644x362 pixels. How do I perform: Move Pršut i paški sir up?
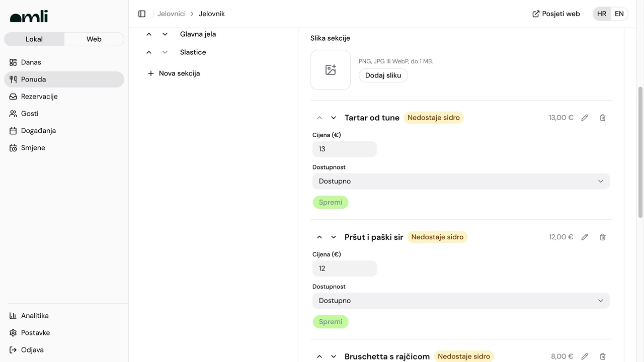319,237
